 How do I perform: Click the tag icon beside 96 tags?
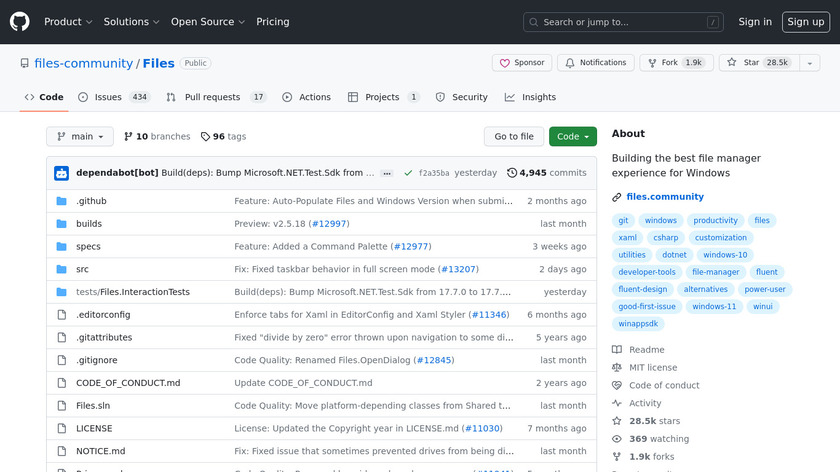click(x=205, y=136)
